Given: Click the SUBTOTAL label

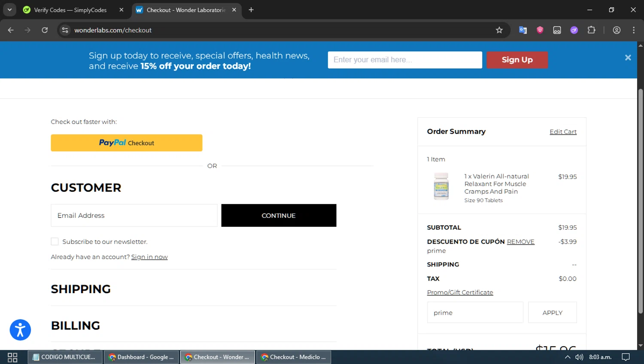Looking at the screenshot, I should 444,227.
